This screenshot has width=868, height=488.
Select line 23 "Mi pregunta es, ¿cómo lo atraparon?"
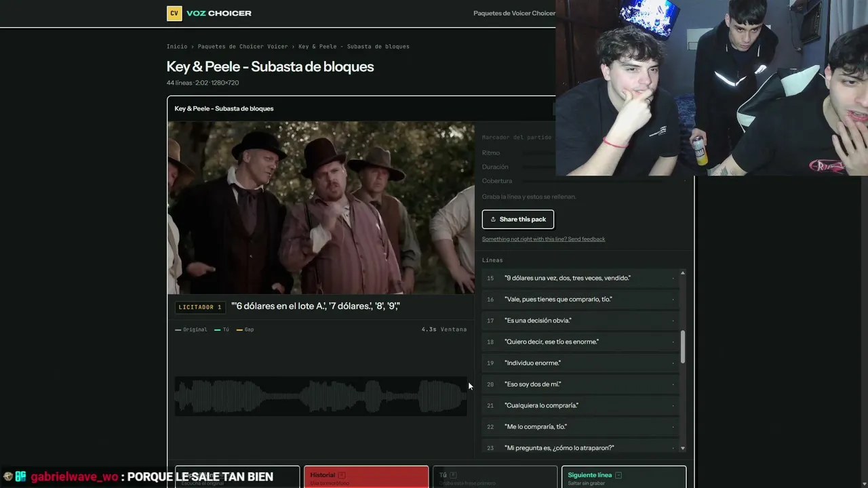tap(580, 448)
